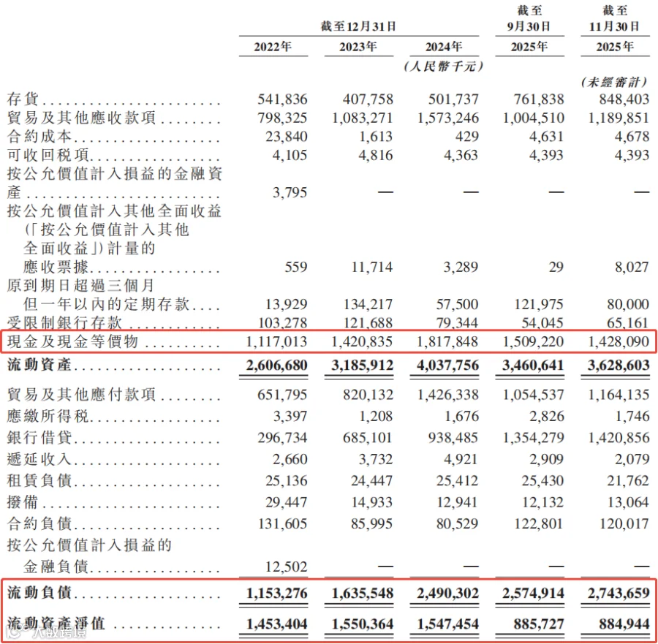This screenshot has height=644, width=658.
Task: Select current assets total 2,606,680
Action: (276, 365)
